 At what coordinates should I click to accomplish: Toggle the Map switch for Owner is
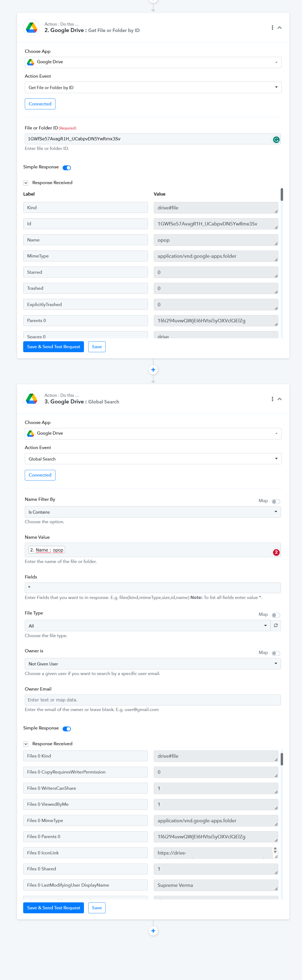276,653
